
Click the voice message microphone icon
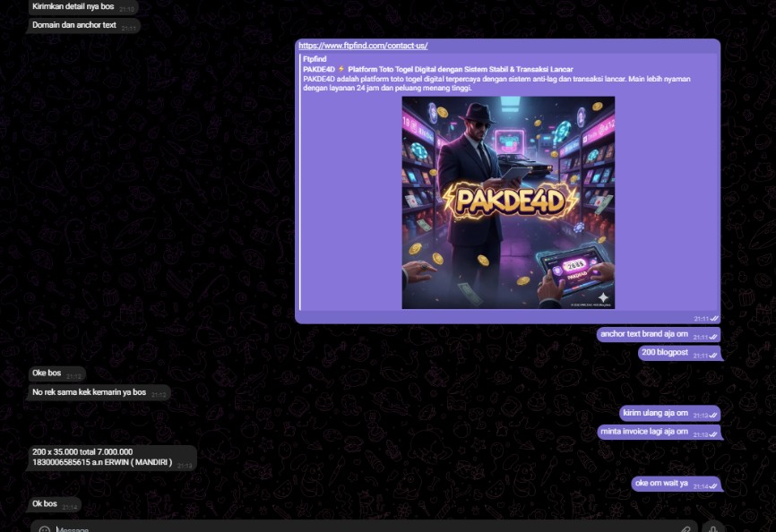pyautogui.click(x=713, y=528)
